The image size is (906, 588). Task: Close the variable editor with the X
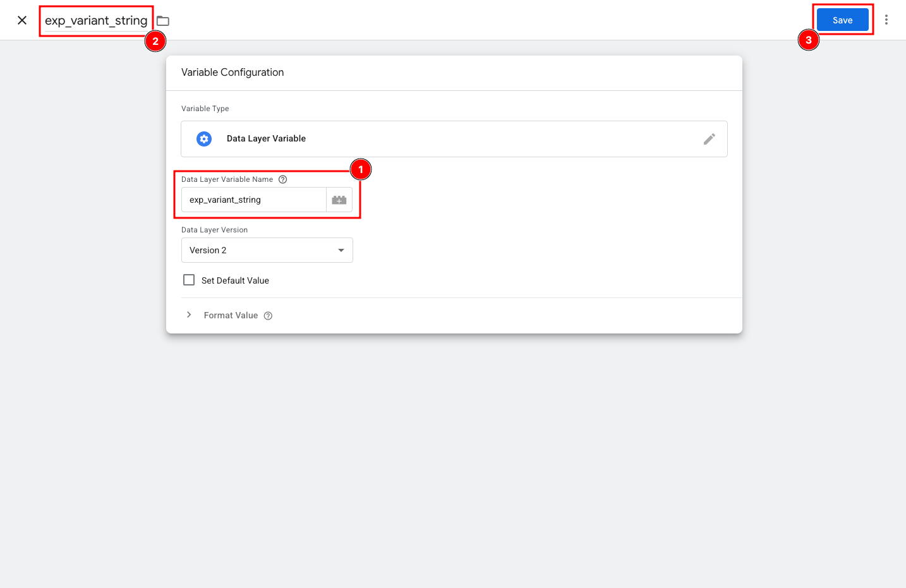[22, 20]
